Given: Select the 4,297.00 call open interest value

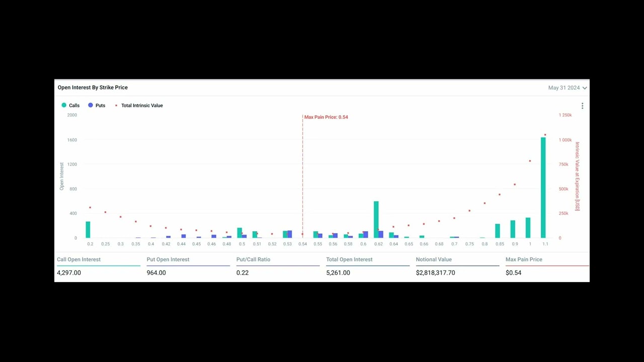Looking at the screenshot, I should point(69,273).
